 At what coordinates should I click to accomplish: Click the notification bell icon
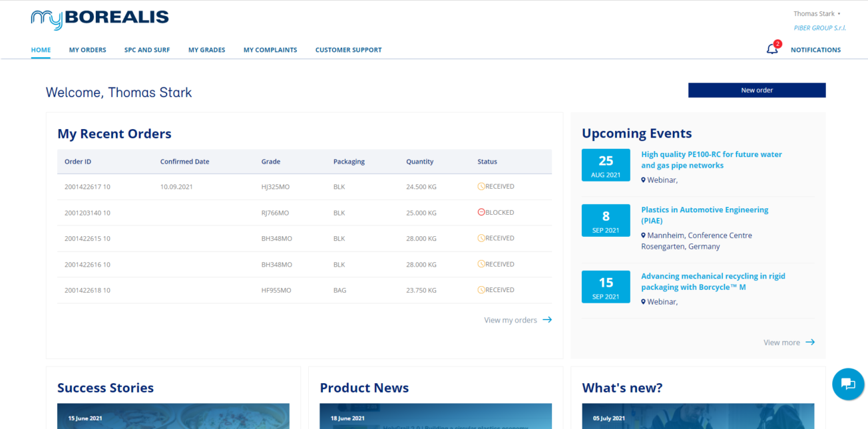(771, 49)
